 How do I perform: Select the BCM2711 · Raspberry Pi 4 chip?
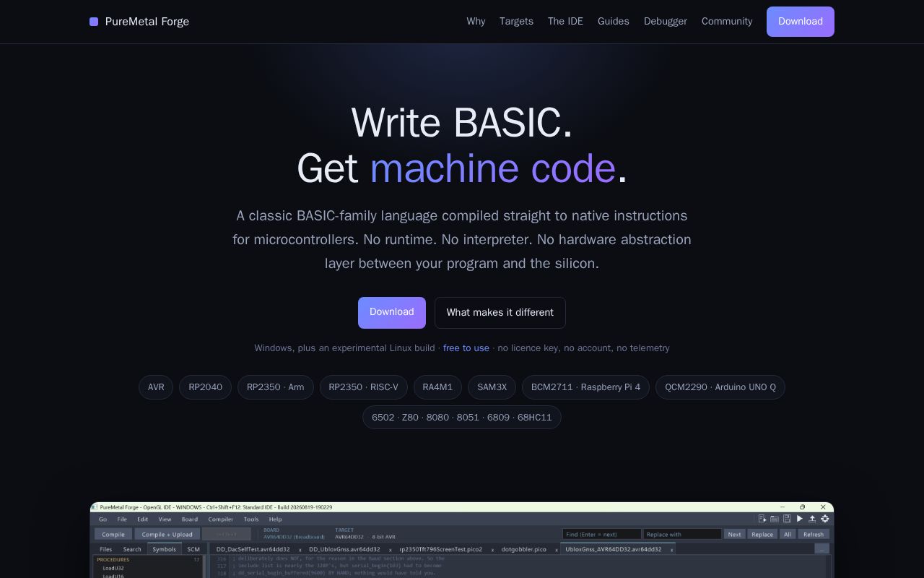point(585,387)
